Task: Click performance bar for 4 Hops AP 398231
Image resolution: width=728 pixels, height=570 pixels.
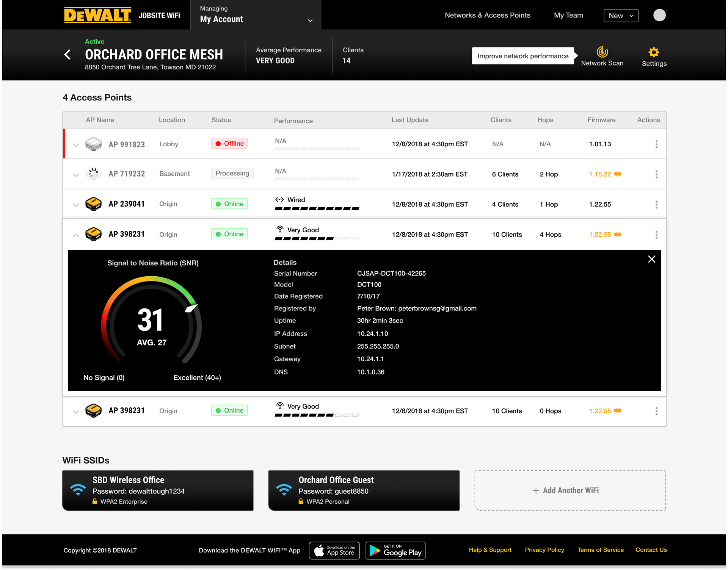Action: coord(317,239)
